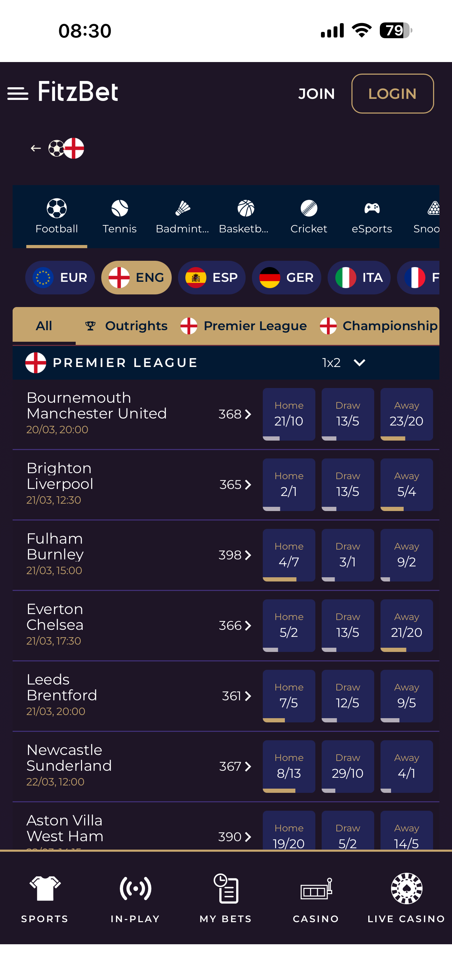Toggle EUR region filter

coord(60,278)
